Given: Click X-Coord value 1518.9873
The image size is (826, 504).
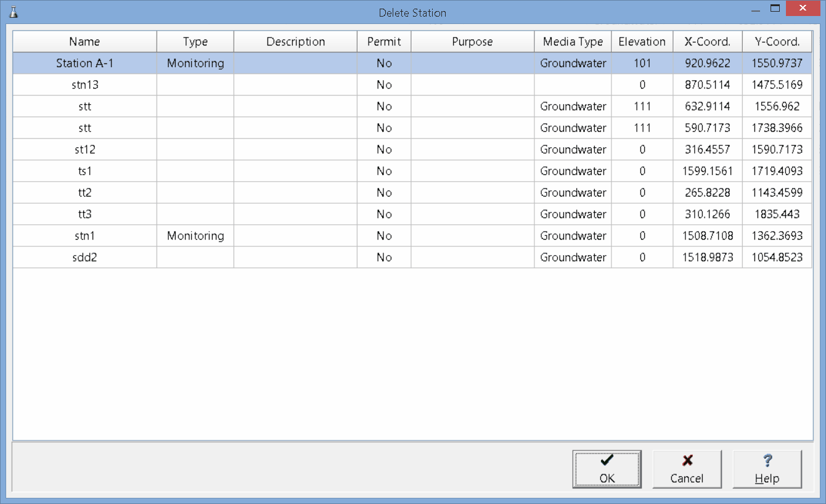Looking at the screenshot, I should (708, 258).
